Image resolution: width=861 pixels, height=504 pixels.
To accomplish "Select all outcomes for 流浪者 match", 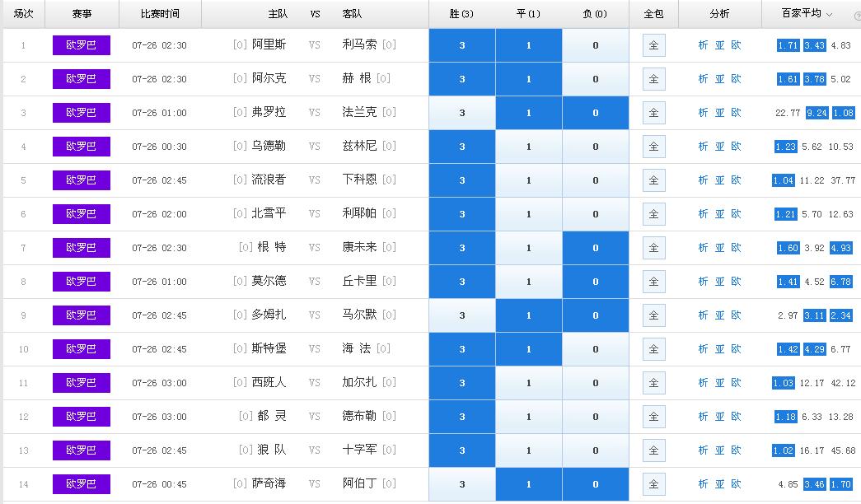I will 653,180.
